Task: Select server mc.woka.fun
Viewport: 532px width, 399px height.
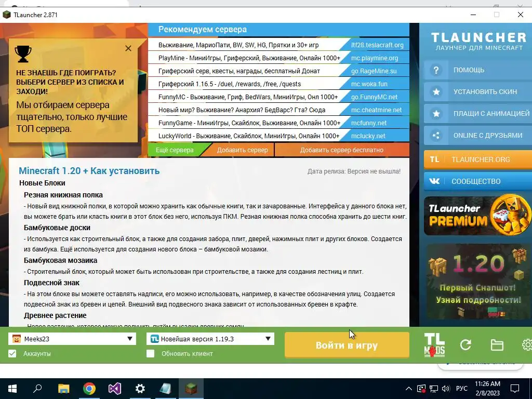Action: [x=369, y=84]
